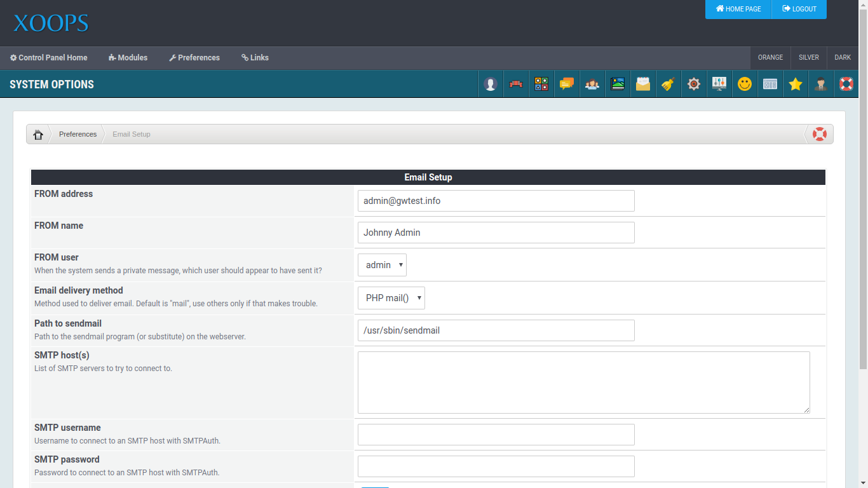Click the LOGOUT button
This screenshot has width=868, height=488.
[799, 9]
